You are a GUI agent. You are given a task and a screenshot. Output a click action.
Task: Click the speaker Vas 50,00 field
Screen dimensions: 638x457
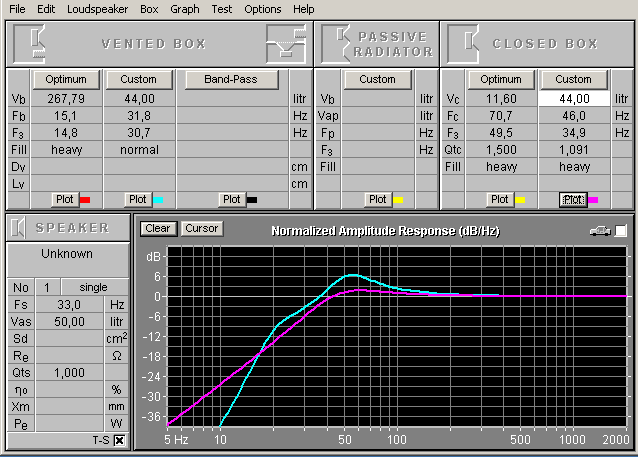[69, 322]
